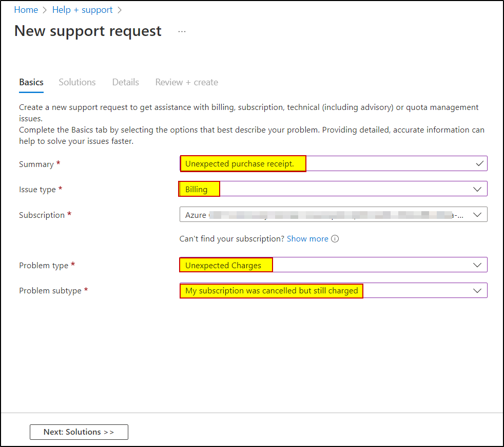Click the checkmark inside the Summary field
Image resolution: width=504 pixels, height=447 pixels.
tap(479, 163)
